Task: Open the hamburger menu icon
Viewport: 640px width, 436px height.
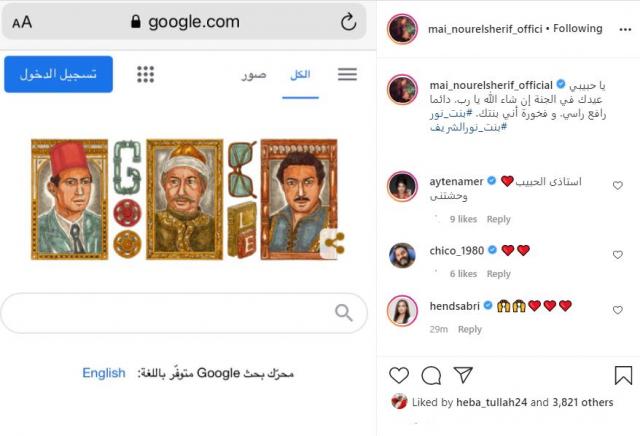Action: click(347, 74)
